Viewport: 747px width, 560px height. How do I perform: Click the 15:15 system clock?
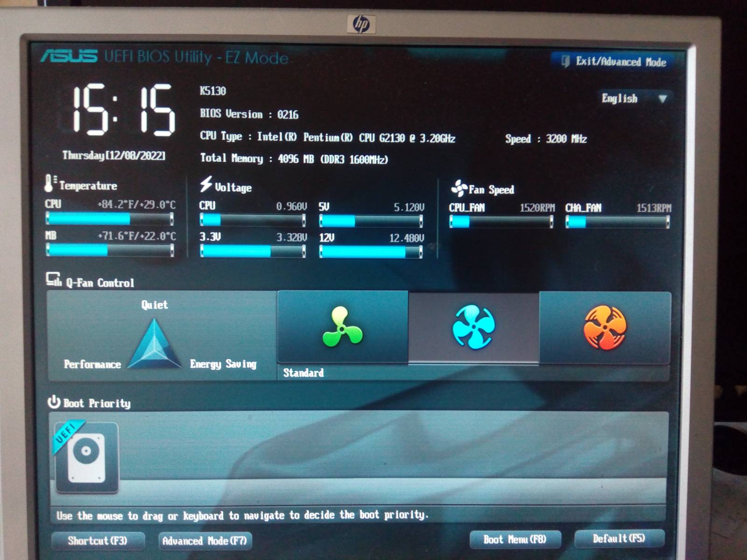(x=124, y=110)
